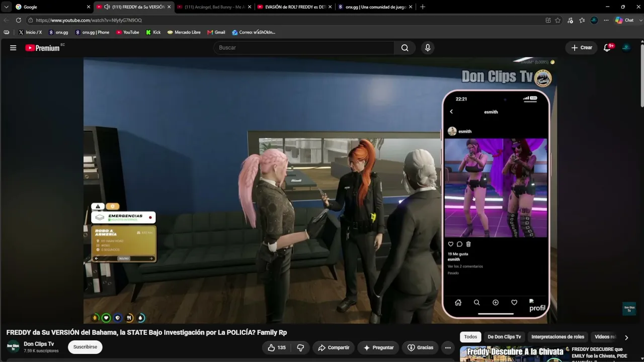
Task: Open Inicio / X bookmark
Action: tap(30, 32)
